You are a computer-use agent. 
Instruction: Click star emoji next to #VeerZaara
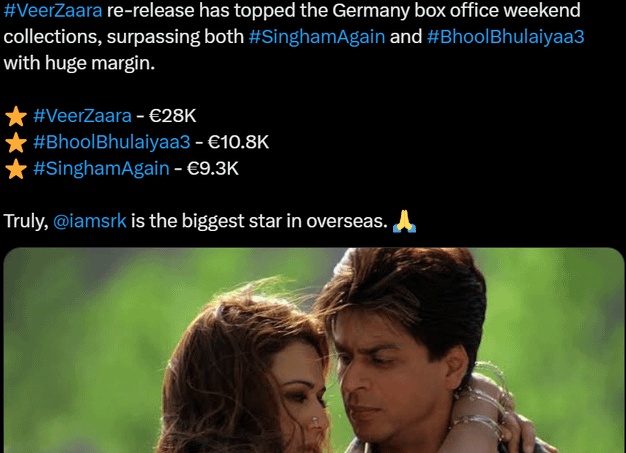click(x=16, y=116)
